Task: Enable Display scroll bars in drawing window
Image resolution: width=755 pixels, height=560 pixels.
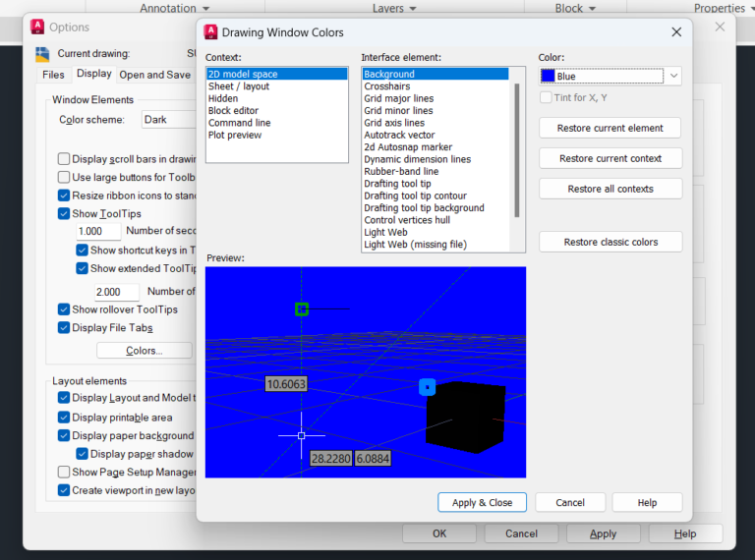Action: coord(64,159)
